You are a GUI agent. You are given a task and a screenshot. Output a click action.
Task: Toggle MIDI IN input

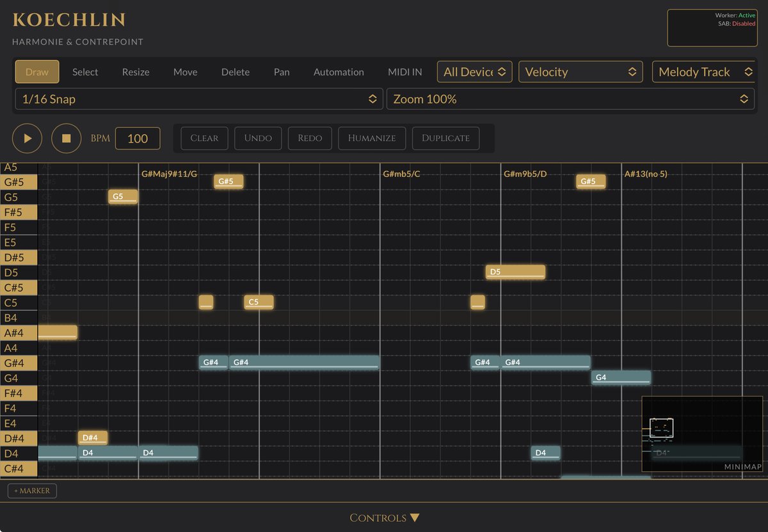[404, 72]
